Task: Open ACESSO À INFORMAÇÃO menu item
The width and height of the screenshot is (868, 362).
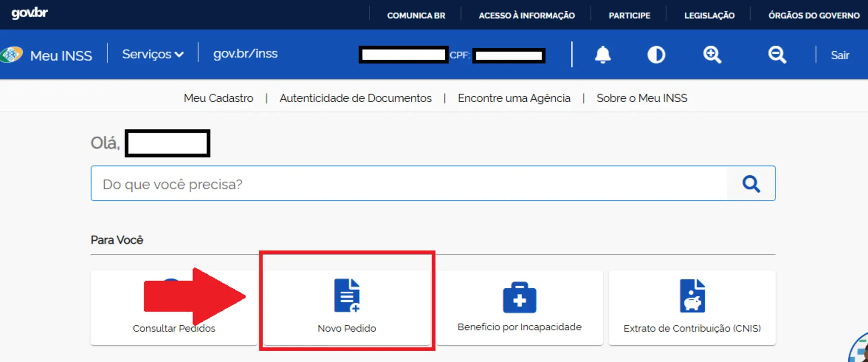Action: pyautogui.click(x=527, y=15)
